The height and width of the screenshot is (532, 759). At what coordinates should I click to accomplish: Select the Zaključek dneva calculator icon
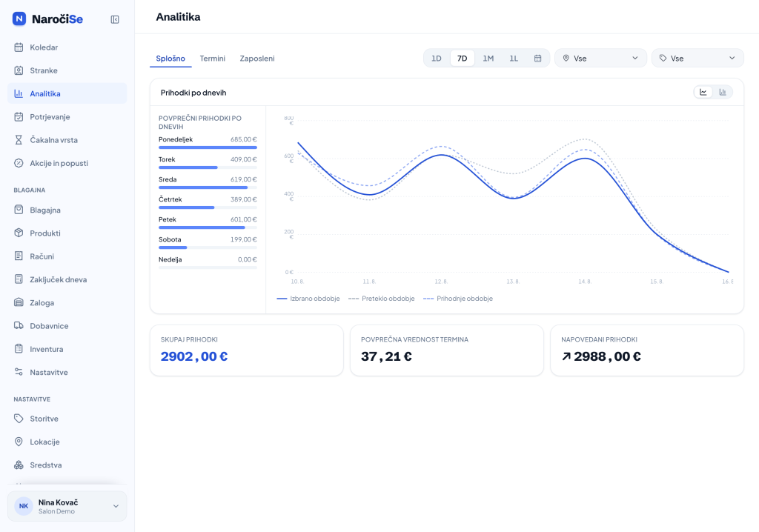point(19,279)
